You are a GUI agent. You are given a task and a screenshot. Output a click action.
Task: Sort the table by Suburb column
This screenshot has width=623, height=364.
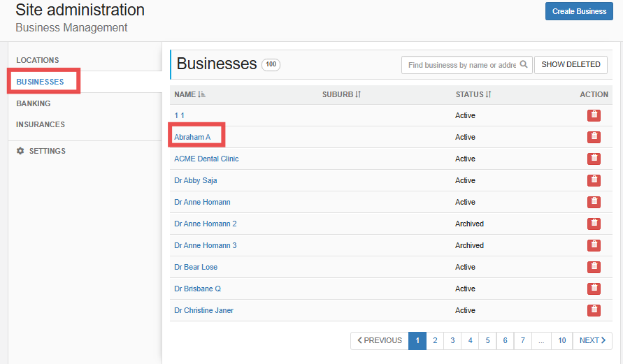[341, 94]
